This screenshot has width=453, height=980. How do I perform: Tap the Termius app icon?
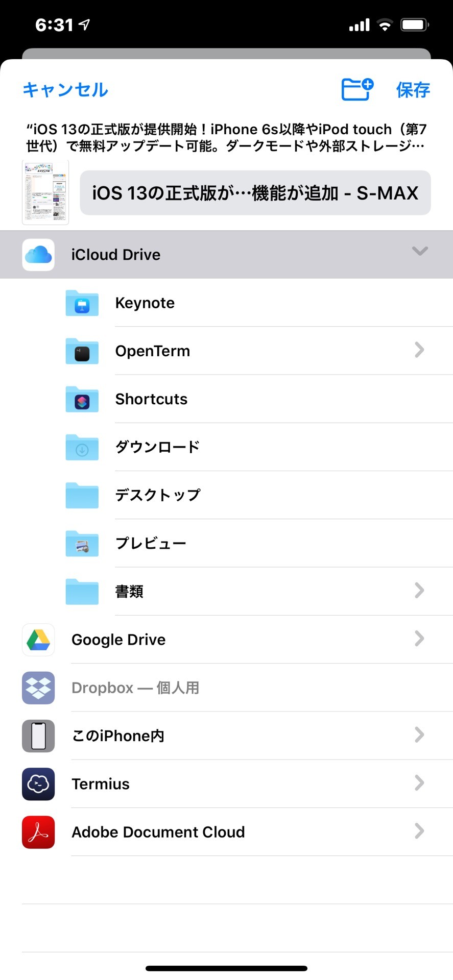point(38,783)
